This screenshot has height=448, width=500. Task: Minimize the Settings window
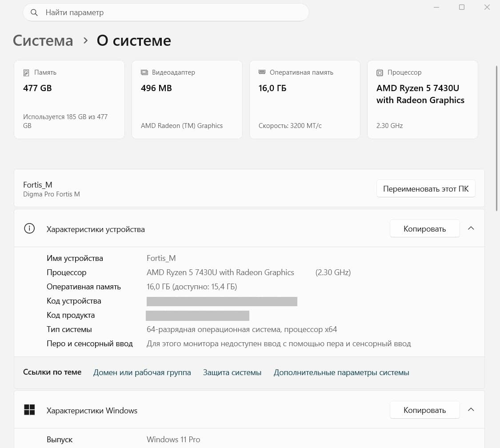tap(436, 7)
